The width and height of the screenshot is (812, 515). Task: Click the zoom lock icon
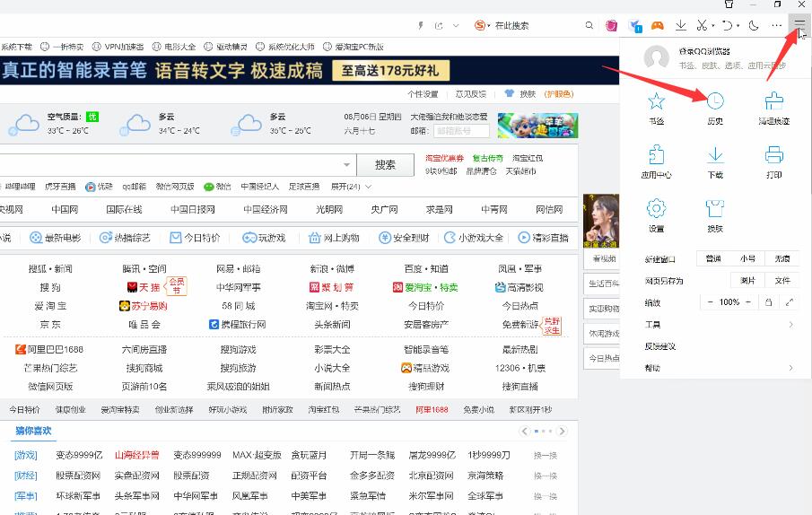tap(769, 302)
